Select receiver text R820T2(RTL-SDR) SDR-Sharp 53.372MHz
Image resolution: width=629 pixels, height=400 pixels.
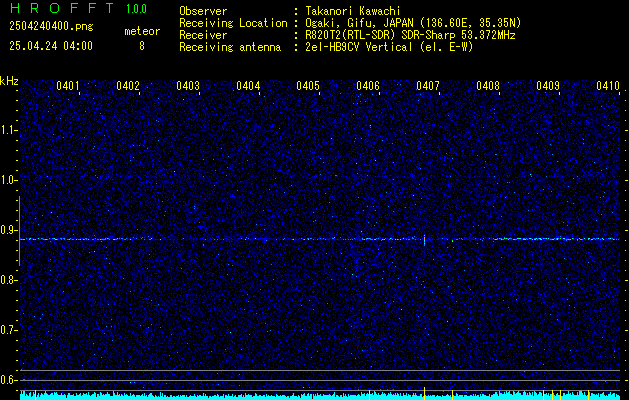[410, 35]
